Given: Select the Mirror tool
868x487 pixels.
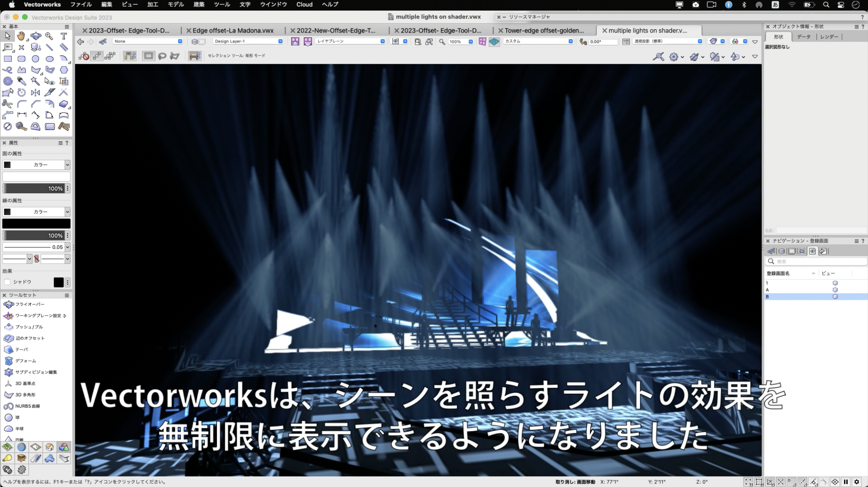Looking at the screenshot, I should tap(36, 92).
